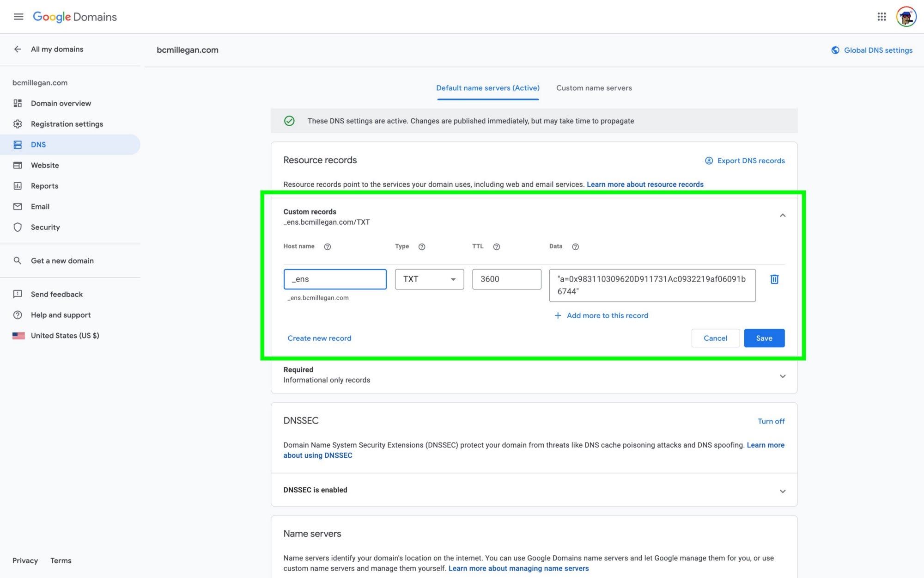Switch to Custom name servers tab
924x578 pixels.
pos(594,88)
